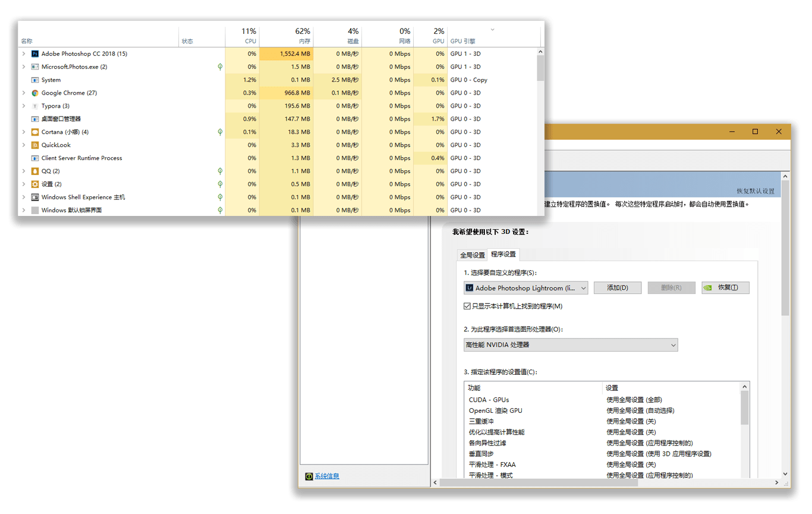Select the 平滑处理 - FXAA setting row

pos(602,464)
